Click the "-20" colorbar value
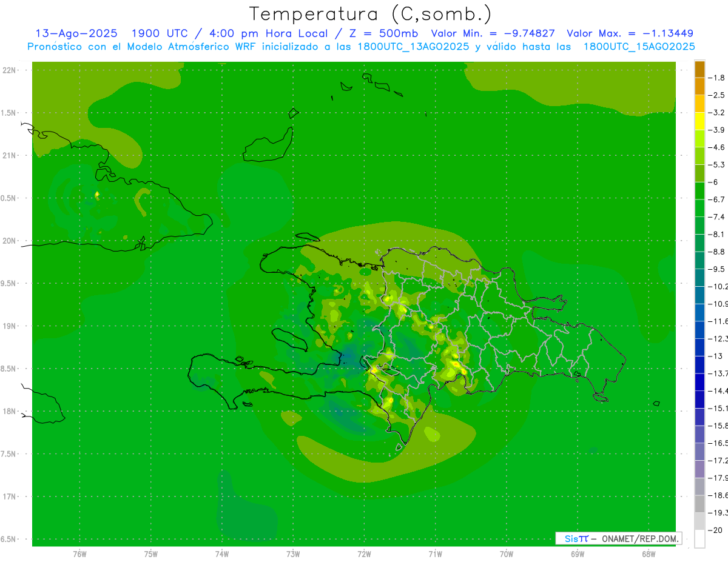This screenshot has width=728, height=562. 716,530
